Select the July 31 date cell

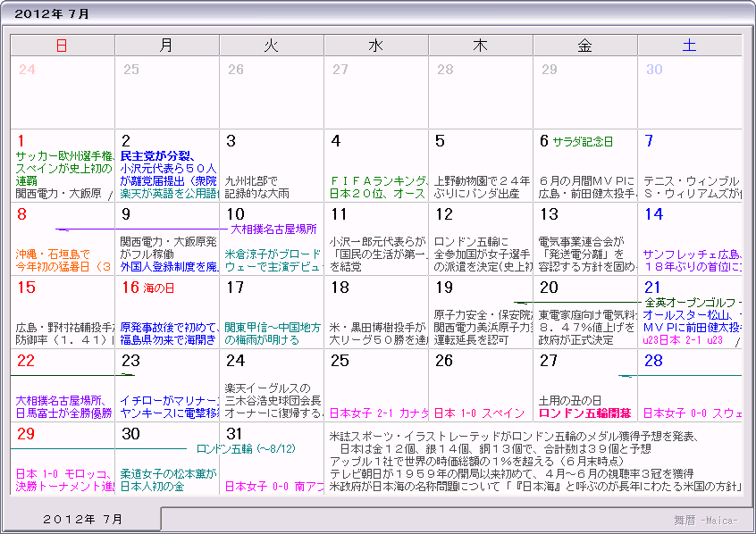(271, 455)
